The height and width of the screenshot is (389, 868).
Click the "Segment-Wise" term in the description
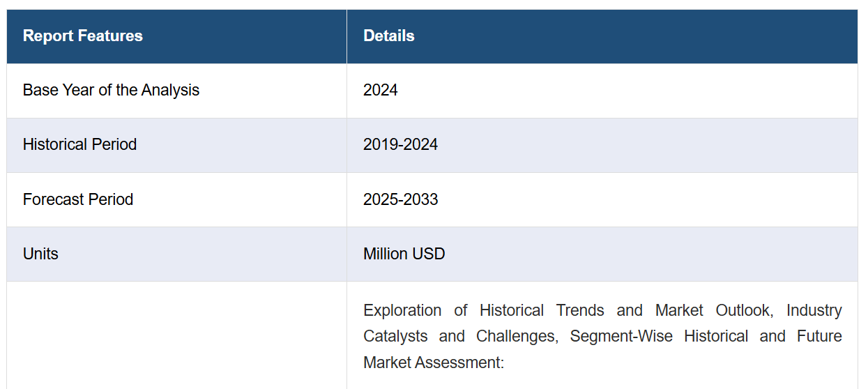tap(621, 337)
